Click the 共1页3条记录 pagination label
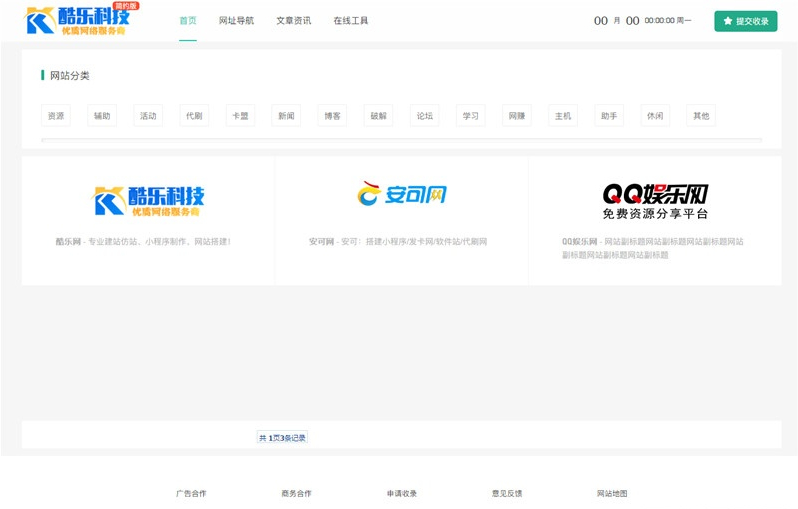Viewport: 798px width, 509px height. click(x=282, y=438)
